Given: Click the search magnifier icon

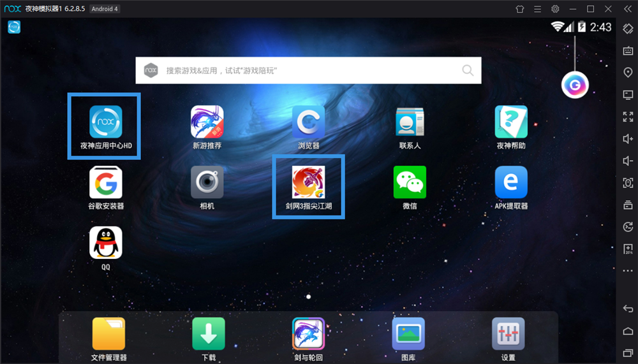Looking at the screenshot, I should pos(468,70).
